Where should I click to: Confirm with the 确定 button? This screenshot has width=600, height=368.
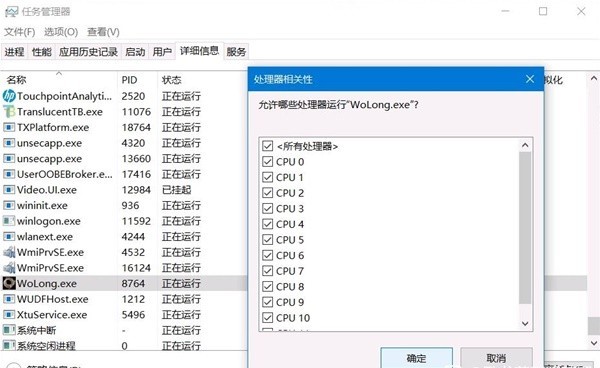pyautogui.click(x=416, y=358)
